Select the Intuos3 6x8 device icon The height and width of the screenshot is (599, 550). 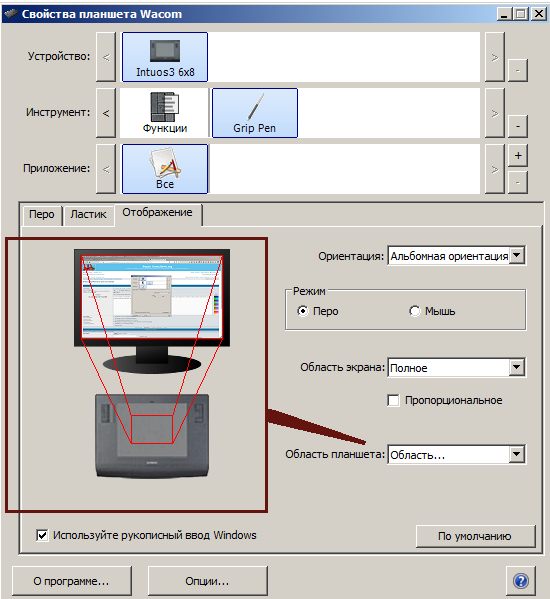pyautogui.click(x=165, y=57)
